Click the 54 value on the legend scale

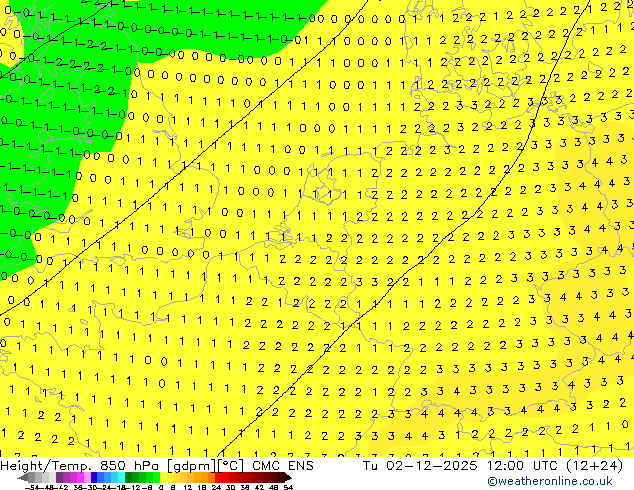tap(287, 487)
